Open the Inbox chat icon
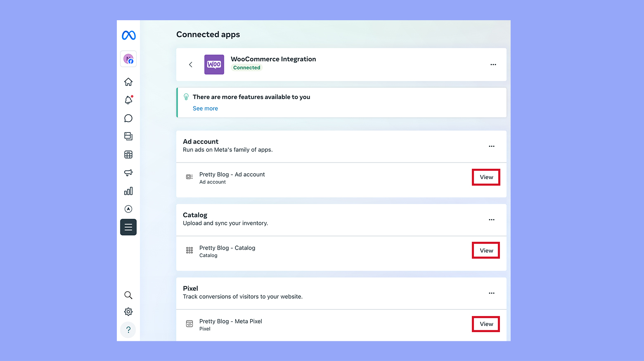This screenshot has height=361, width=644. [x=128, y=118]
